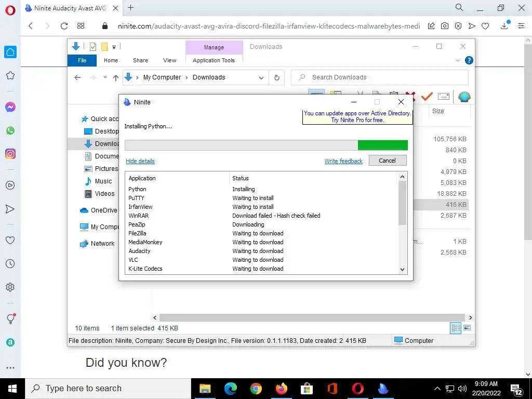Add page to bookmarks heart icon
The height and width of the screenshot is (399, 532).
485,26
